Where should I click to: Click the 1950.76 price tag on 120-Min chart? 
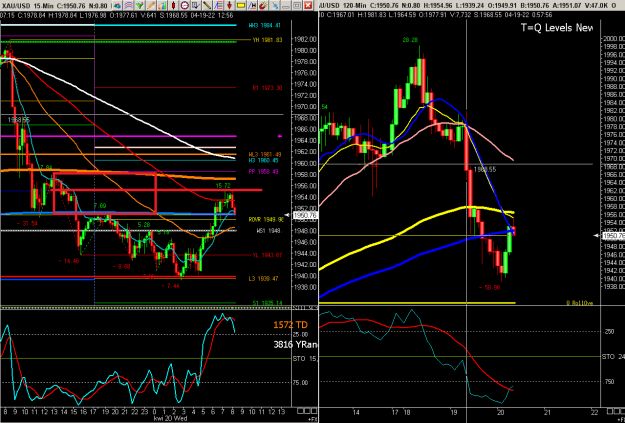point(614,236)
